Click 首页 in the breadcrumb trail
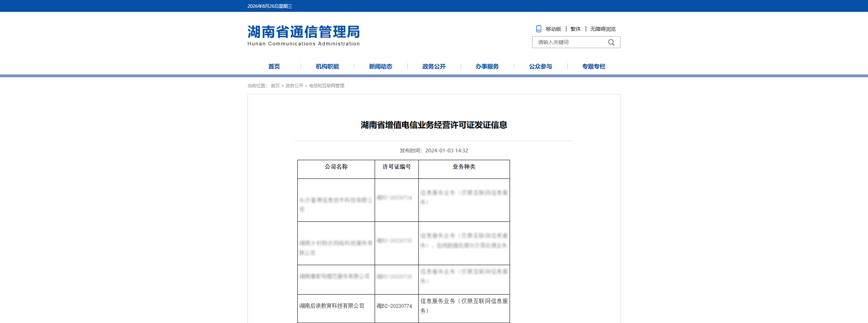Image resolution: width=868 pixels, height=323 pixels. click(x=275, y=86)
